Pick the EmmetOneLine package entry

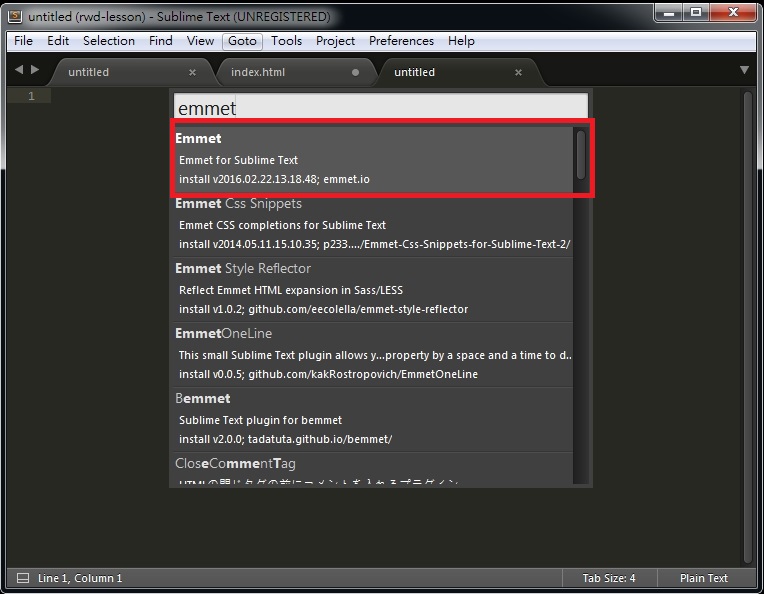tap(372, 354)
